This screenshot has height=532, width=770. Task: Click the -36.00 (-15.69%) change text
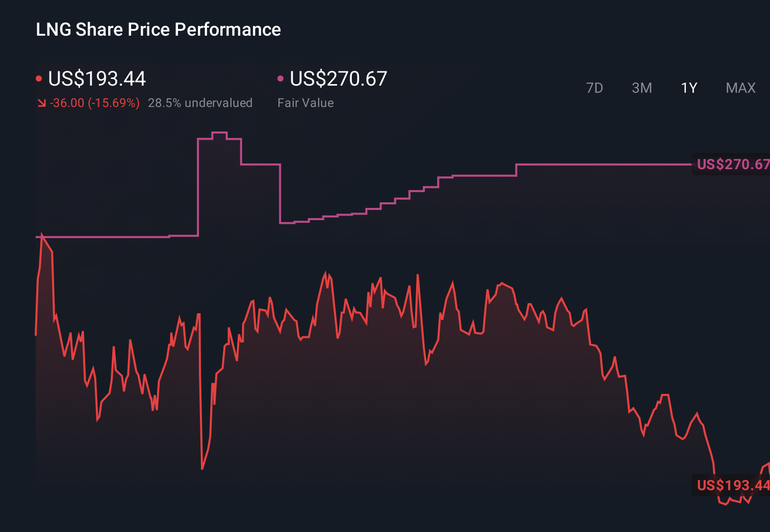click(95, 102)
